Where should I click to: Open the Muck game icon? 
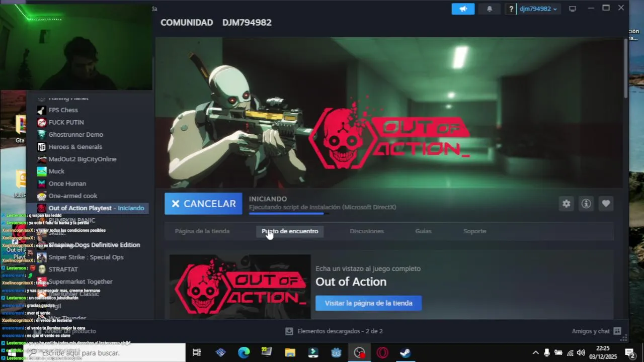pos(42,171)
